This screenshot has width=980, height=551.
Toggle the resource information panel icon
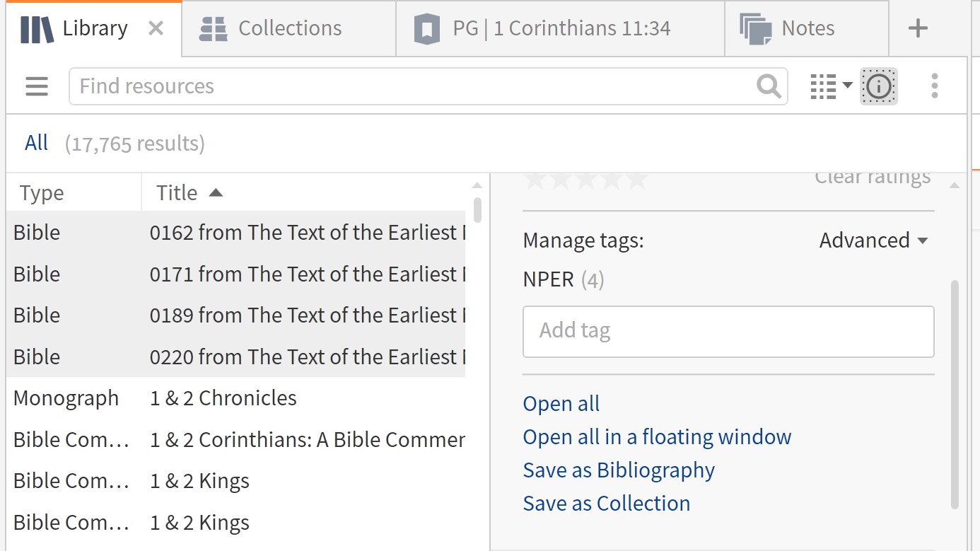click(x=879, y=86)
